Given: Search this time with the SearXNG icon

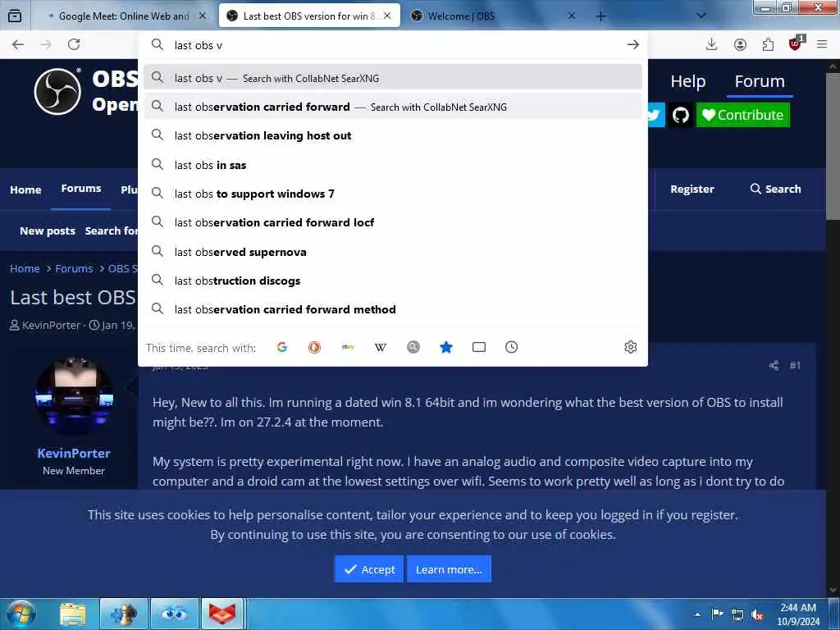Looking at the screenshot, I should click(x=413, y=347).
